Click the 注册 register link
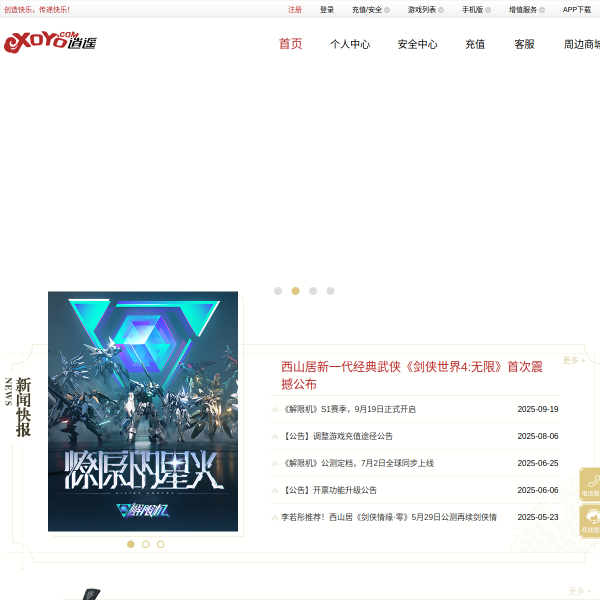This screenshot has height=600, width=600. click(295, 10)
